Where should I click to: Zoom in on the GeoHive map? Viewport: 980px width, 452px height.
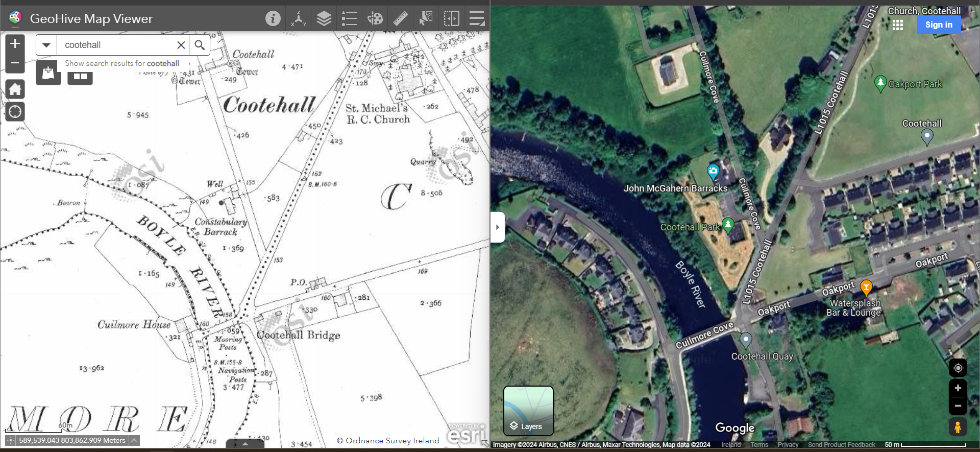click(x=15, y=43)
